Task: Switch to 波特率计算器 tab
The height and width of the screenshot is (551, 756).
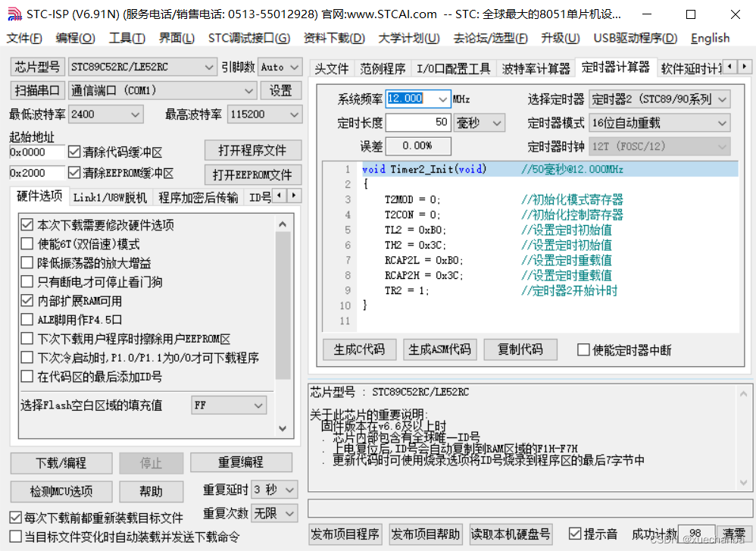Action: point(536,69)
